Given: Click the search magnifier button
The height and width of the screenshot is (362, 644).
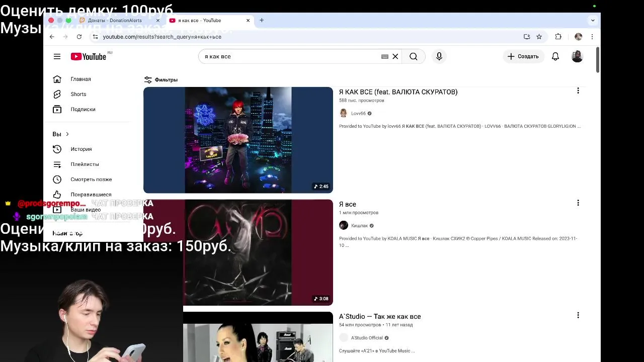Looking at the screenshot, I should click(x=413, y=56).
